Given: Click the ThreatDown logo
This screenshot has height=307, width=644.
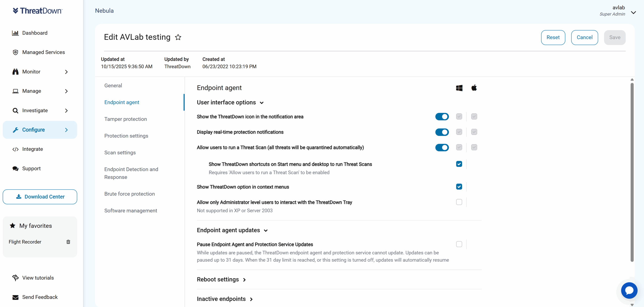Looking at the screenshot, I should pyautogui.click(x=37, y=11).
